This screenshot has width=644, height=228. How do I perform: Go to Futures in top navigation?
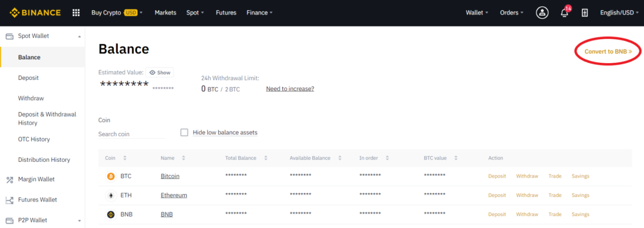226,13
